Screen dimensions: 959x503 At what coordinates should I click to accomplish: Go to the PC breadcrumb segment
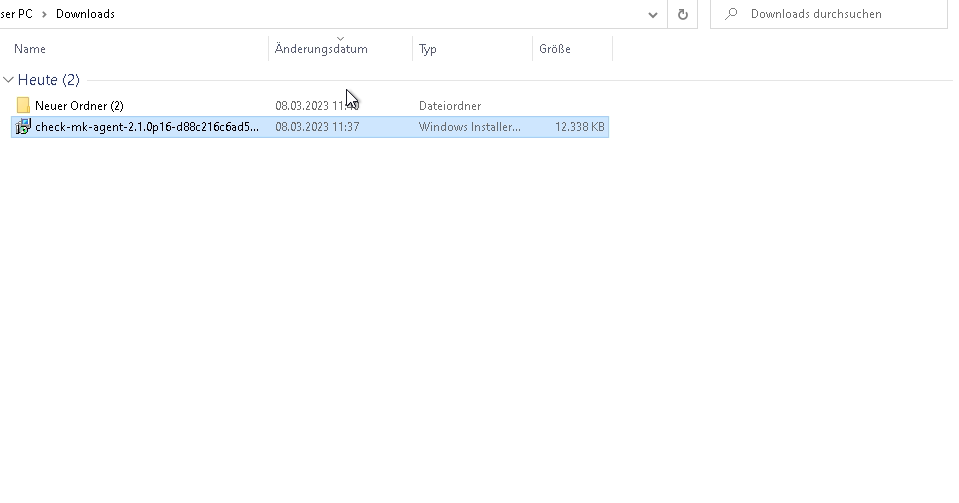coord(20,14)
